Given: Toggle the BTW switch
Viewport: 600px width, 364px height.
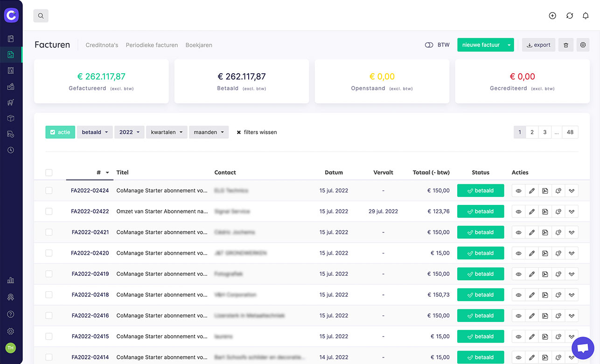Looking at the screenshot, I should point(429,45).
